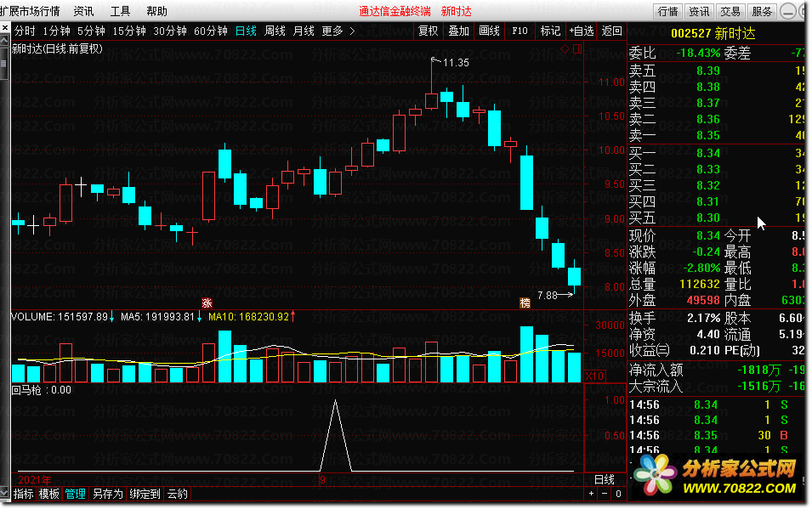Click the 绑定到 bind-to button

pyautogui.click(x=145, y=494)
